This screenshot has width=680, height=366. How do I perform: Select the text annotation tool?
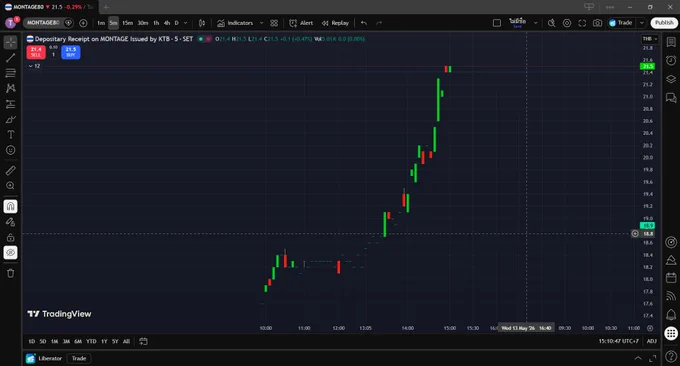[10, 135]
